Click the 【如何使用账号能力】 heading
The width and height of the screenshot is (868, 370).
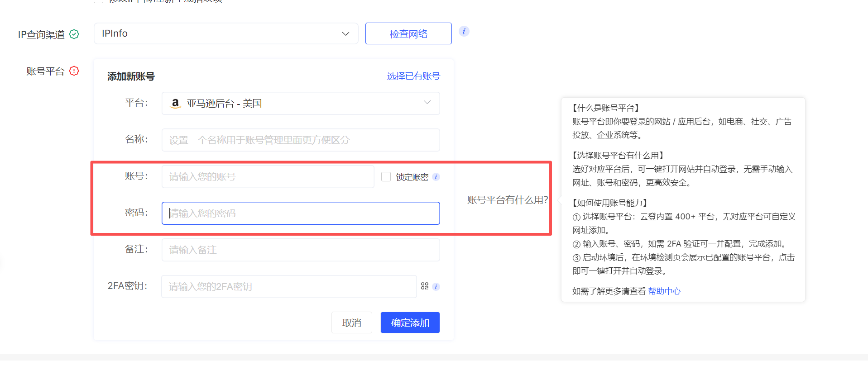click(x=610, y=203)
